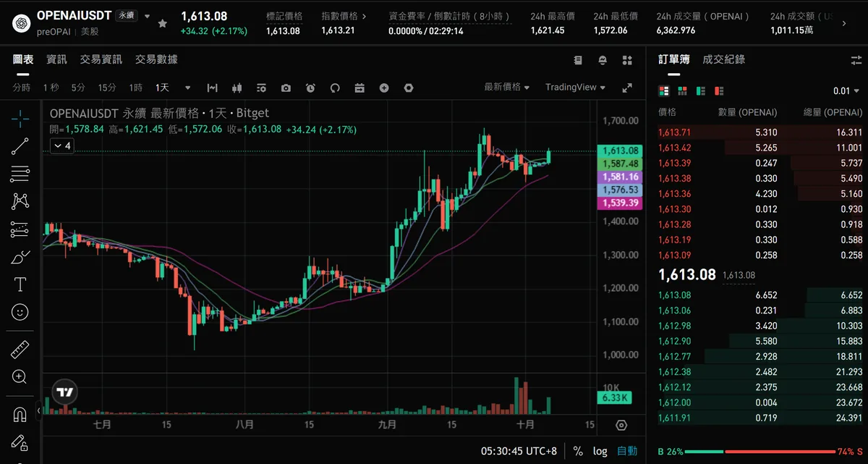Show more ticker stats right arrow
Viewport: 868px width, 464px height.
click(x=844, y=23)
